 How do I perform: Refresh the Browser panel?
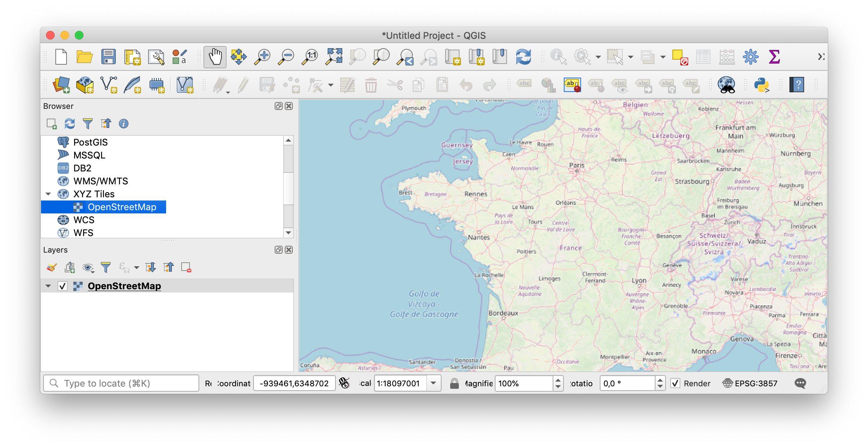point(69,124)
